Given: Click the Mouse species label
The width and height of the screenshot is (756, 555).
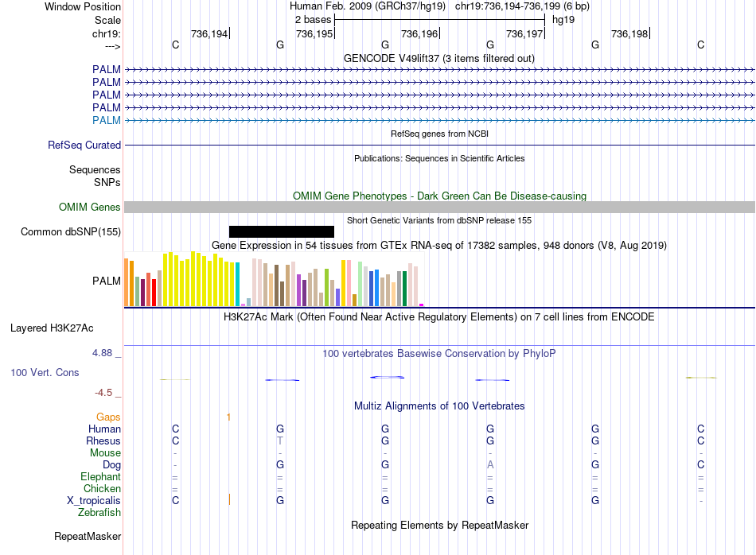Looking at the screenshot, I should tap(105, 453).
